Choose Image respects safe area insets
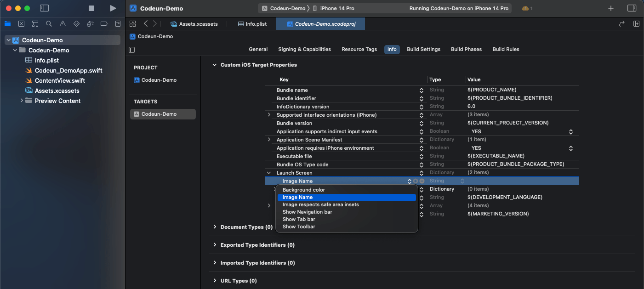 347,204
